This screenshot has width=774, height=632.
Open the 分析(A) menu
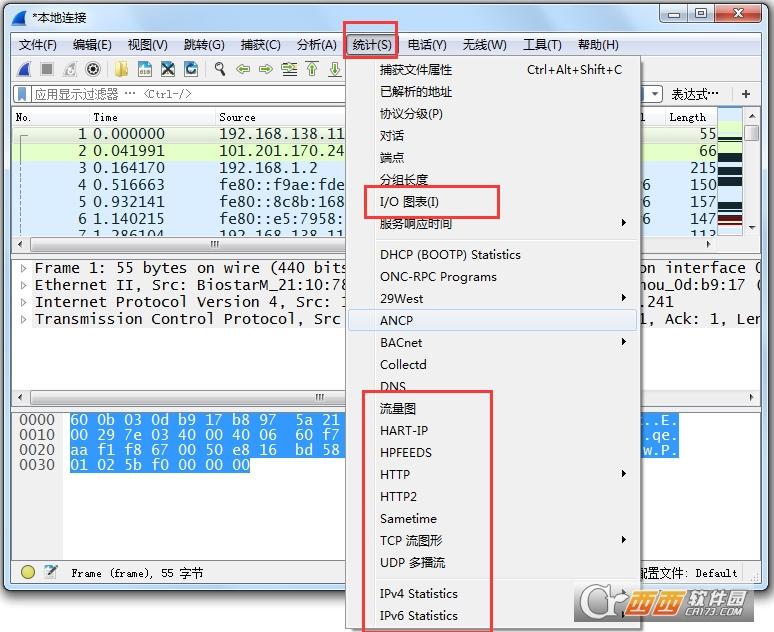[316, 45]
